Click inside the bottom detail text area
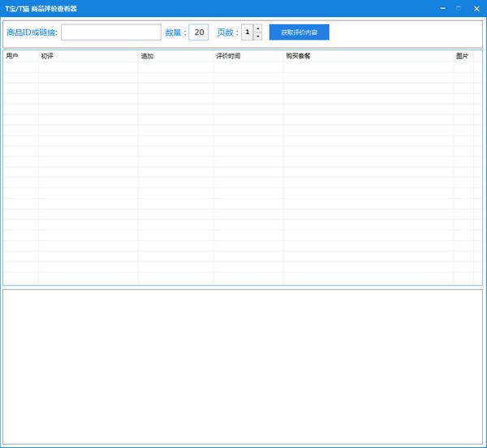The width and height of the screenshot is (487, 448). tap(243, 365)
